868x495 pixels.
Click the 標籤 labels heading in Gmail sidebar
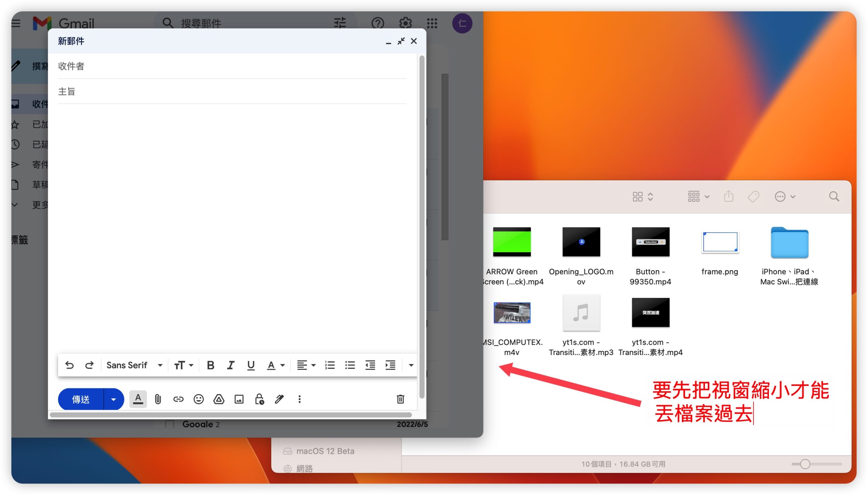pyautogui.click(x=19, y=240)
